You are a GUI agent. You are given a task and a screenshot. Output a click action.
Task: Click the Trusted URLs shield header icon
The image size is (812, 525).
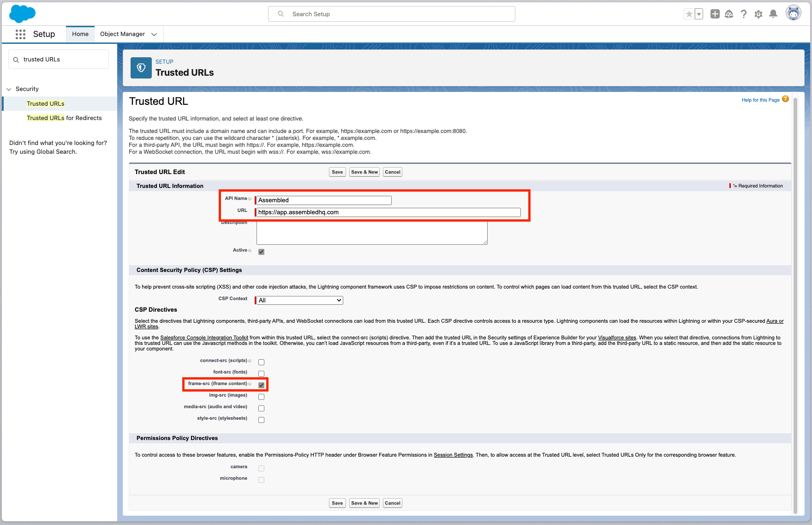141,68
